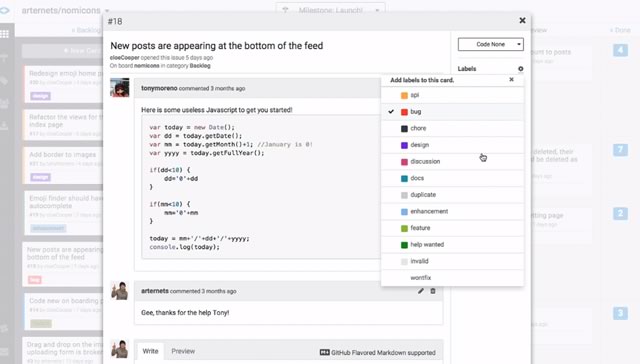Image resolution: width=640 pixels, height=364 pixels.
Task: Click tonymoreno's avatar thumbnail
Action: [120, 87]
